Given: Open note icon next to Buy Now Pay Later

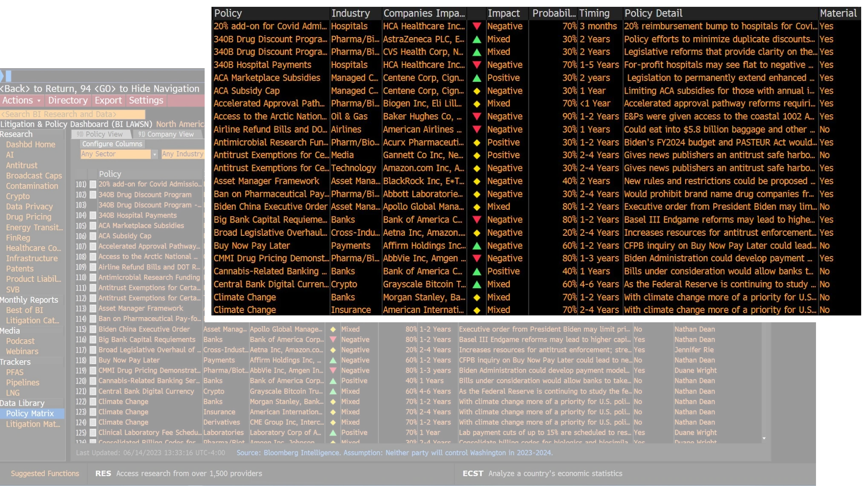Looking at the screenshot, I should click(93, 360).
